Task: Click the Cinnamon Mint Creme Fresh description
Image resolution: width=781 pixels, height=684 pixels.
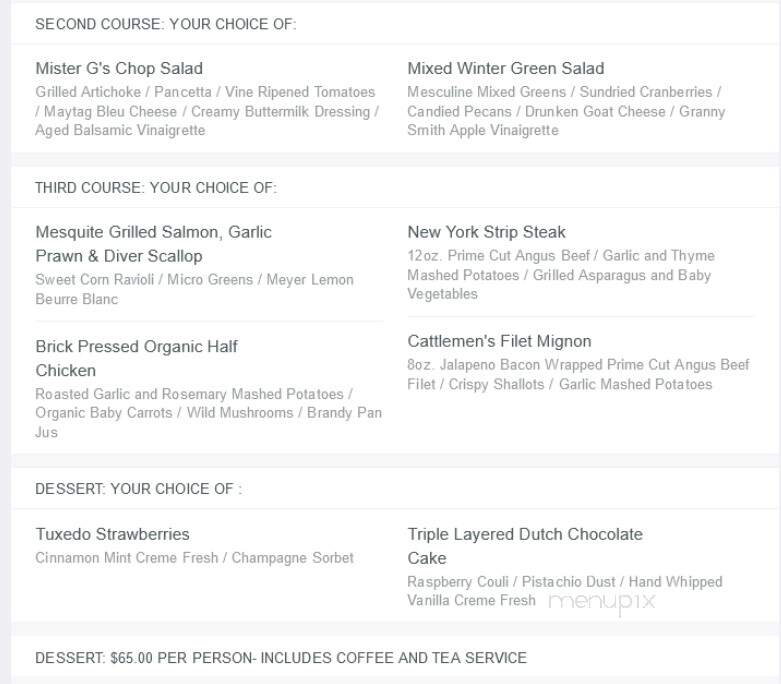Action: 194,558
